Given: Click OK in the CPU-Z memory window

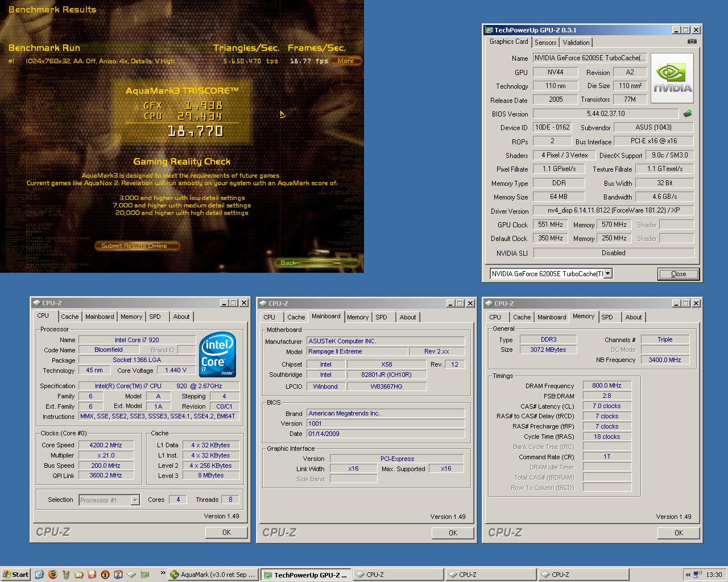Looking at the screenshot, I should pyautogui.click(x=679, y=533).
